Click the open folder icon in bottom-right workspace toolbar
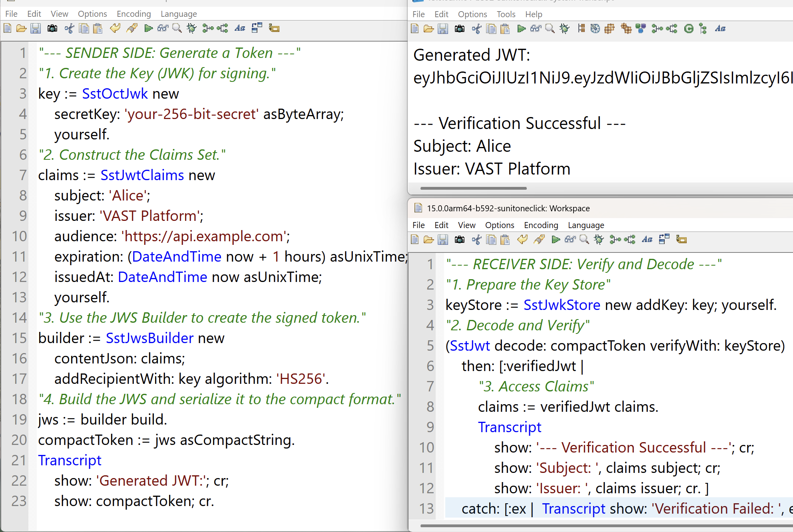Screen dimensions: 793x532 click(428, 240)
